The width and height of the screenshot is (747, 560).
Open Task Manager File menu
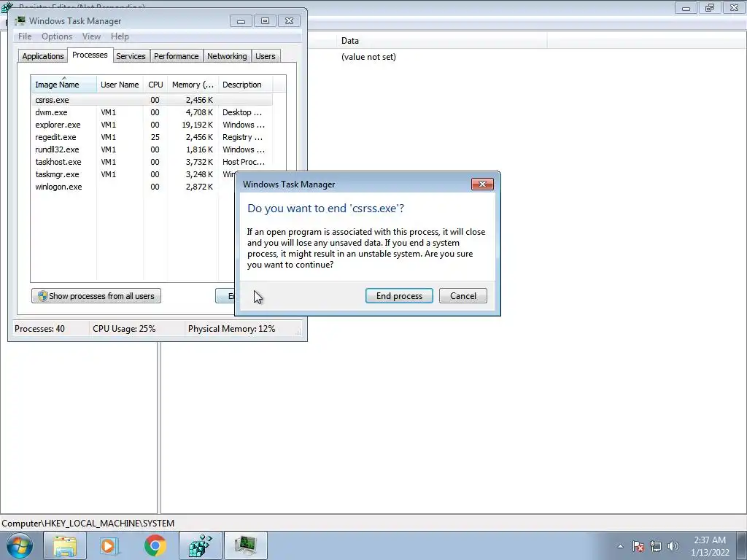click(25, 36)
